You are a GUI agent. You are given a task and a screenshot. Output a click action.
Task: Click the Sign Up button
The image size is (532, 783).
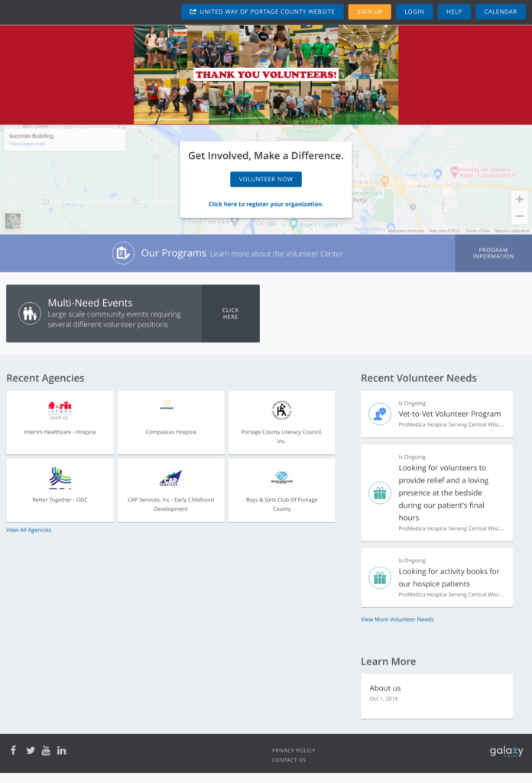[x=369, y=11]
